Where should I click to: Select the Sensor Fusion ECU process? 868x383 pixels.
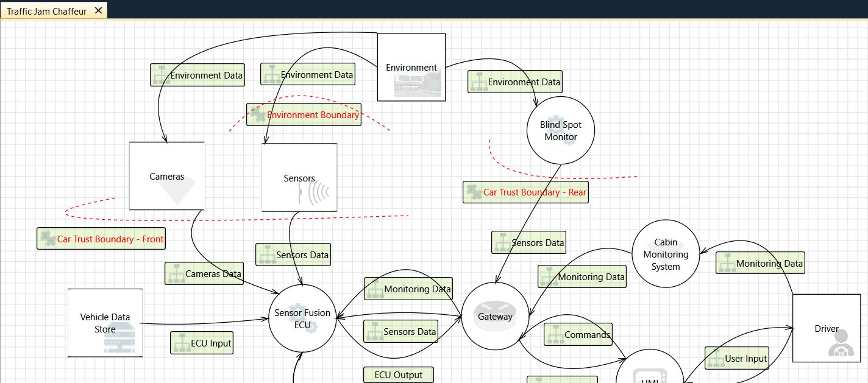[x=302, y=318]
